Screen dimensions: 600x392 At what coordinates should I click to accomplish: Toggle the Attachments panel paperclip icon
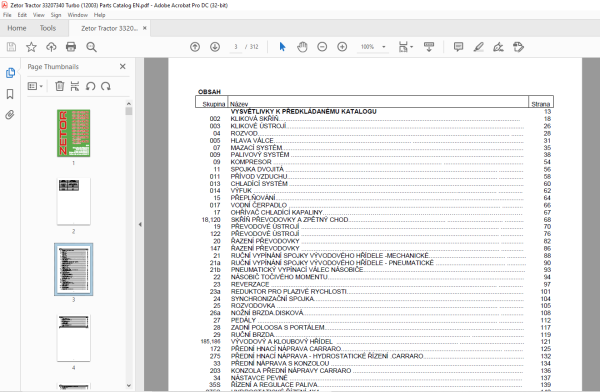click(x=10, y=115)
